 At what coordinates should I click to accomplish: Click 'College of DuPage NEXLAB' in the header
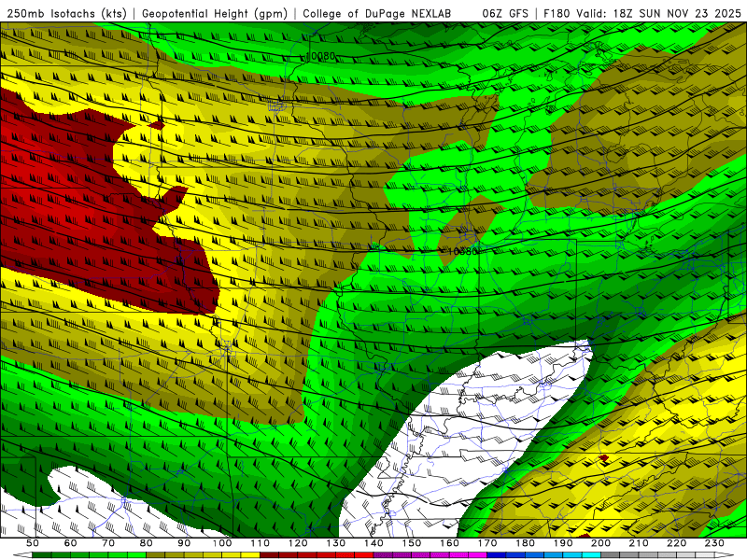point(376,13)
